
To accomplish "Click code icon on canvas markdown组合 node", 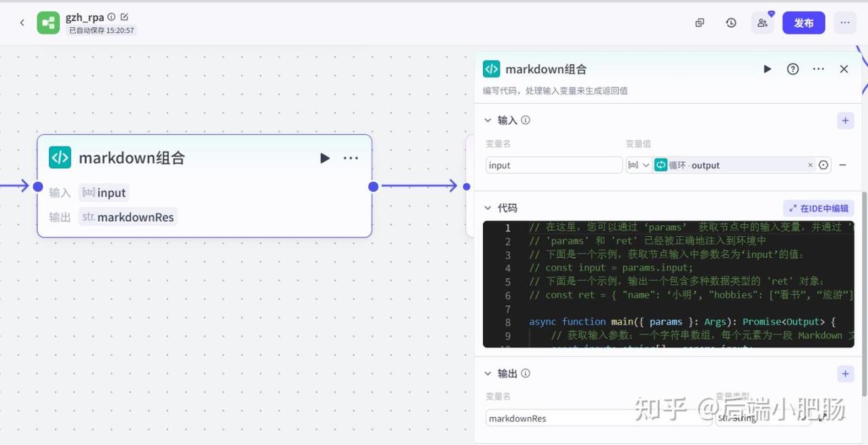I will (x=60, y=157).
